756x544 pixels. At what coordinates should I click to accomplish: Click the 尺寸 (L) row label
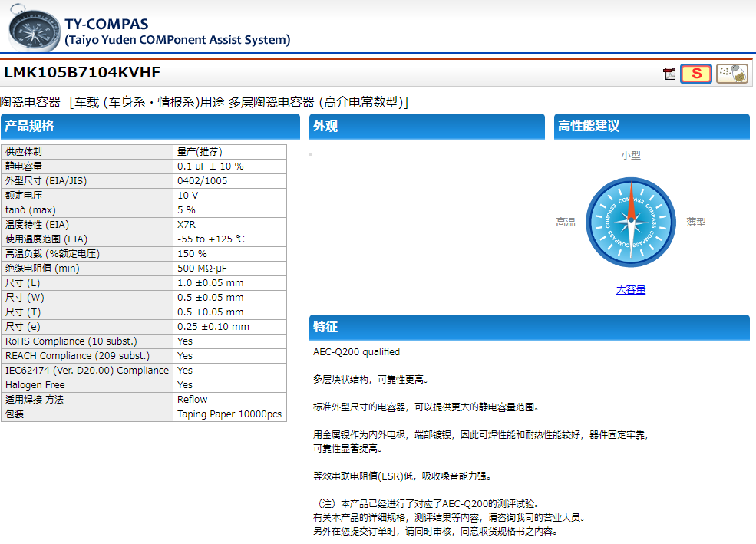23,283
